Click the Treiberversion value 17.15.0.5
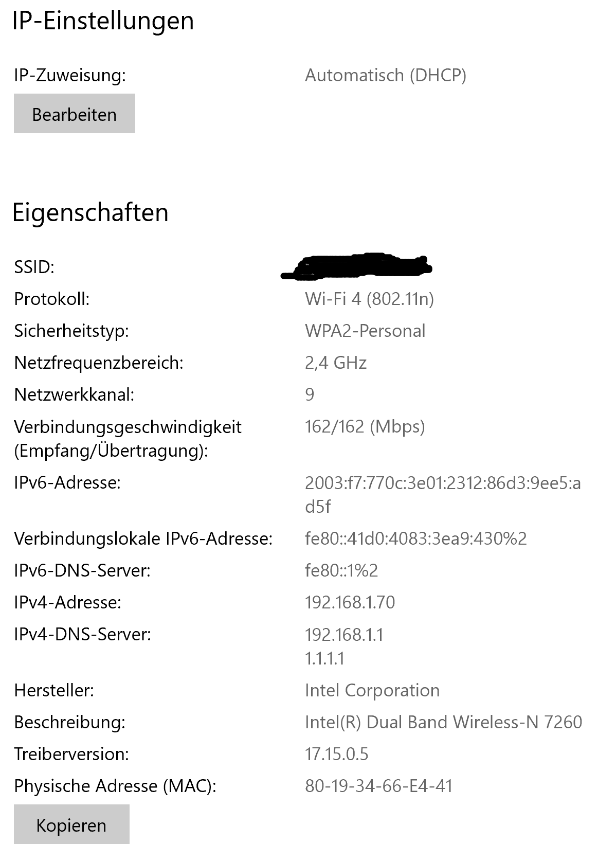Screen dimensions: 616x844 coord(337,754)
